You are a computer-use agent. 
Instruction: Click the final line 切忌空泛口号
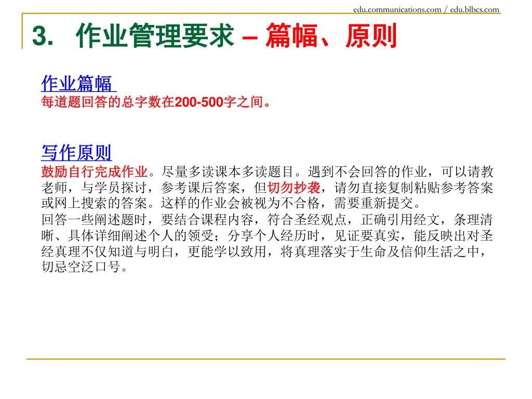coord(85,267)
